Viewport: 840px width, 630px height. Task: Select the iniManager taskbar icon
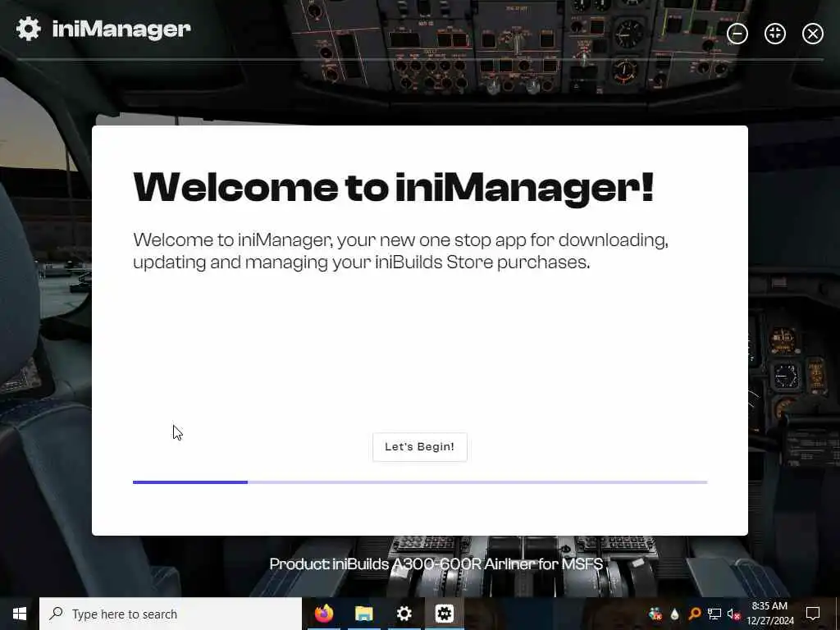pyautogui.click(x=444, y=614)
